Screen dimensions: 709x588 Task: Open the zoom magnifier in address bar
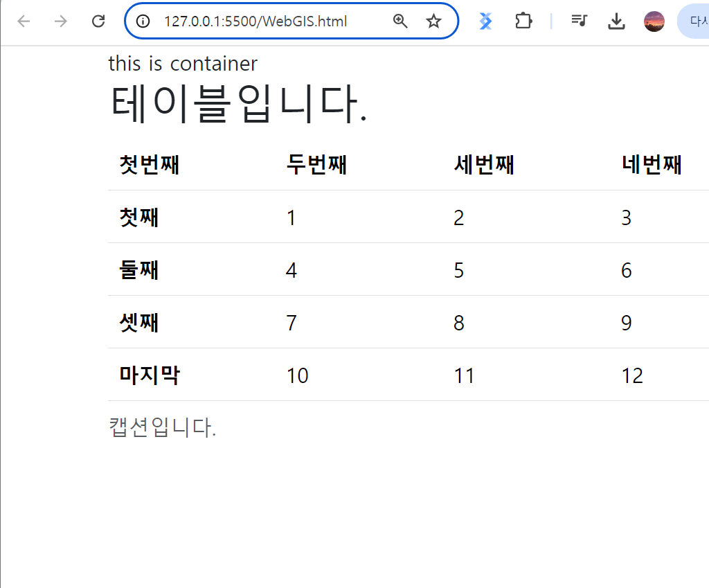click(x=400, y=21)
